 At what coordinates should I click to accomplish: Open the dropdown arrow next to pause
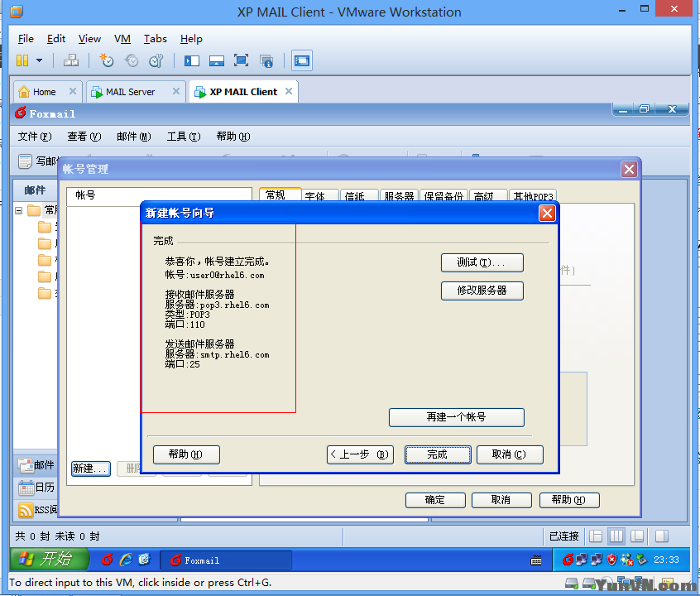[x=39, y=60]
